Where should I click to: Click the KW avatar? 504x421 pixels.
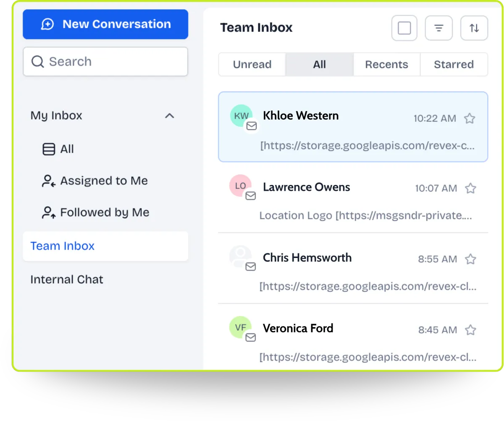(241, 116)
